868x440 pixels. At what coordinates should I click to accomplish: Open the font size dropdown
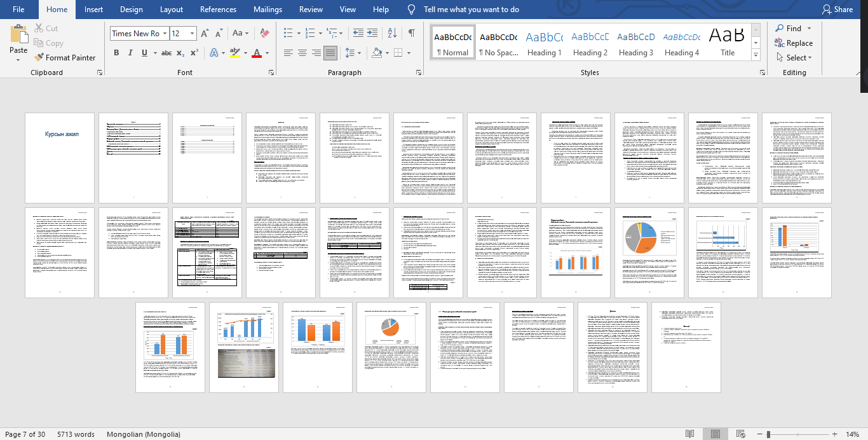193,34
